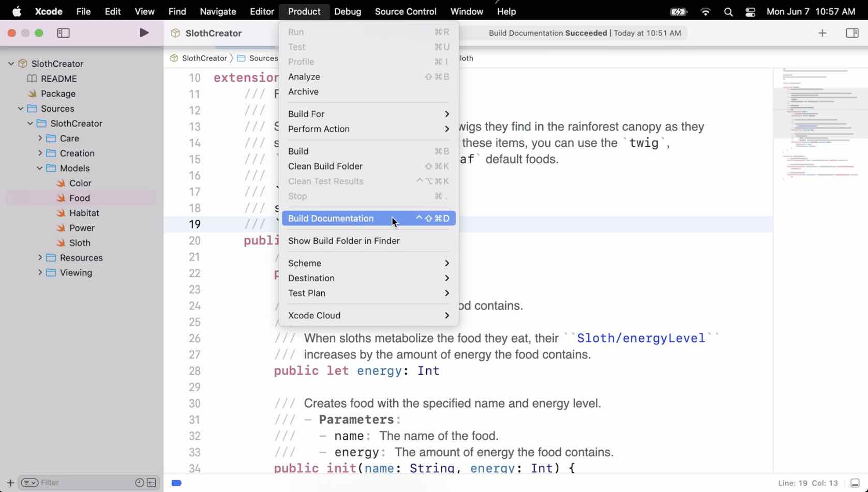Open the Help menu
The image size is (868, 492).
click(x=506, y=11)
